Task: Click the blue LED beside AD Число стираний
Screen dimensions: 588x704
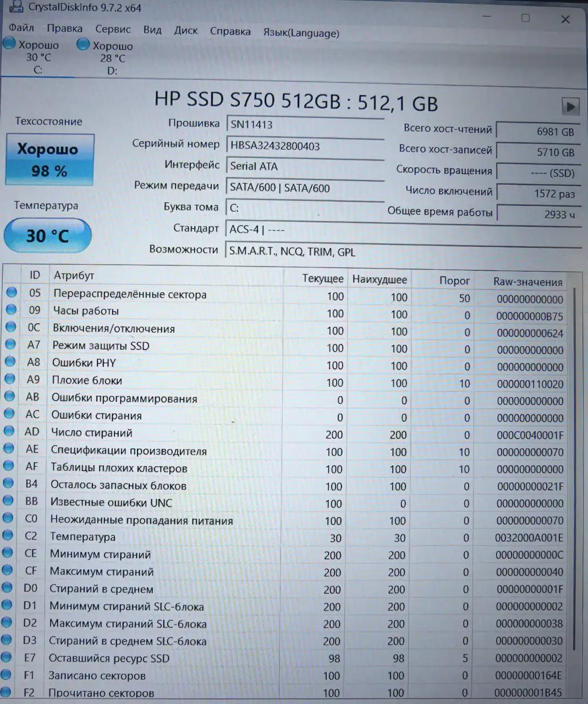Action: [x=10, y=431]
